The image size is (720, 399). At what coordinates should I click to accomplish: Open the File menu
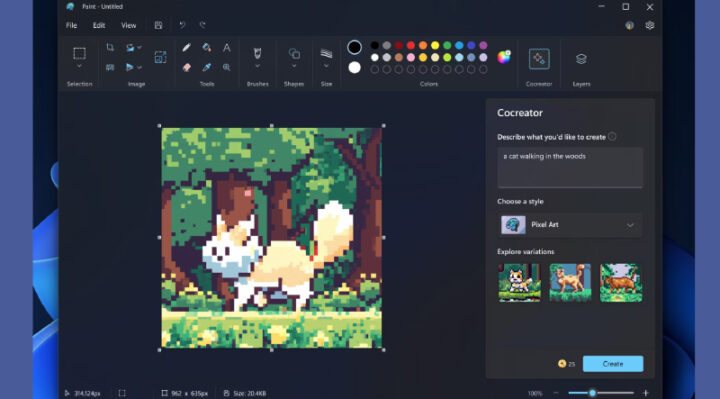tap(72, 26)
